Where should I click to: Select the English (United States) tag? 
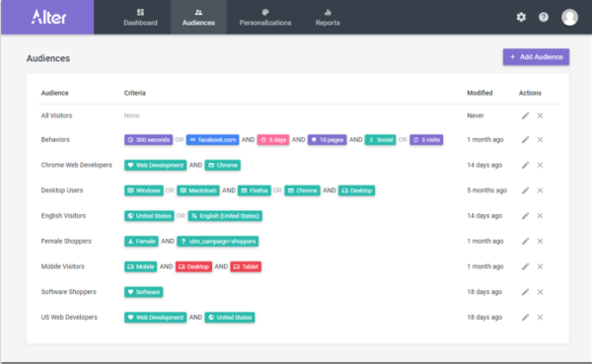click(225, 216)
